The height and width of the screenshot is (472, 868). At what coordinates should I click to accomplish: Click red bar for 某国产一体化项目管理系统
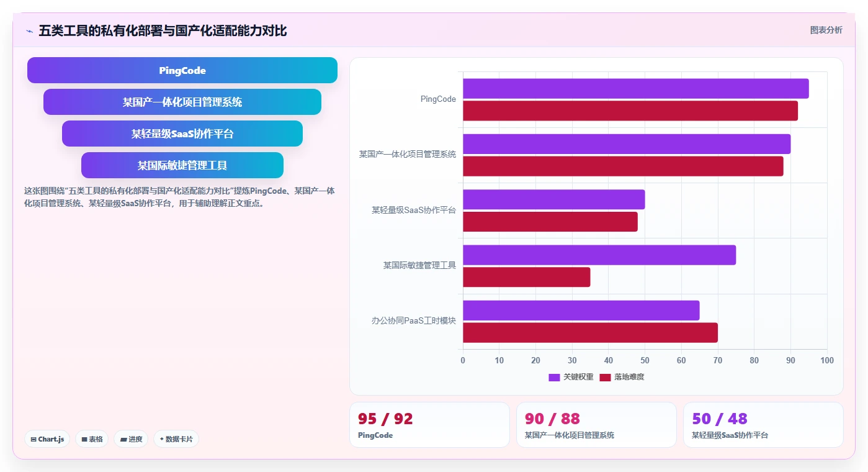[x=623, y=166]
